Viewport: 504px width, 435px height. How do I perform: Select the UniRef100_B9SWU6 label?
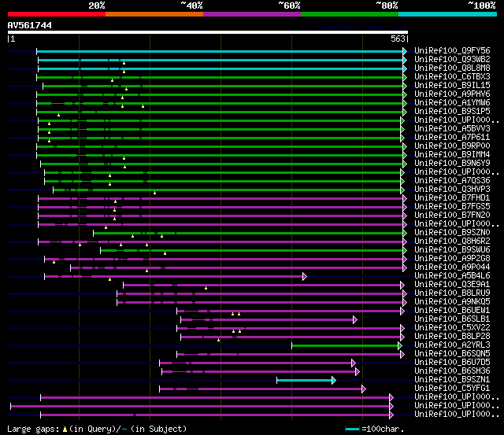tap(452, 250)
